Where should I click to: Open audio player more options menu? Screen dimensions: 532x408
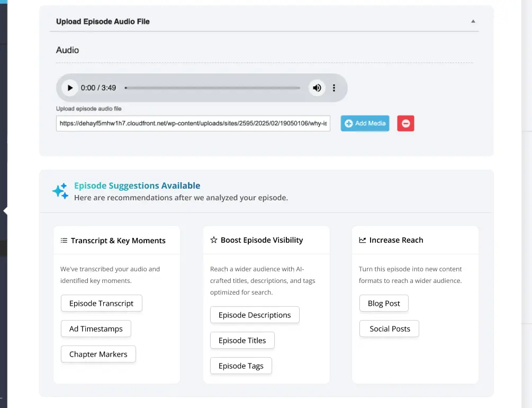(334, 88)
